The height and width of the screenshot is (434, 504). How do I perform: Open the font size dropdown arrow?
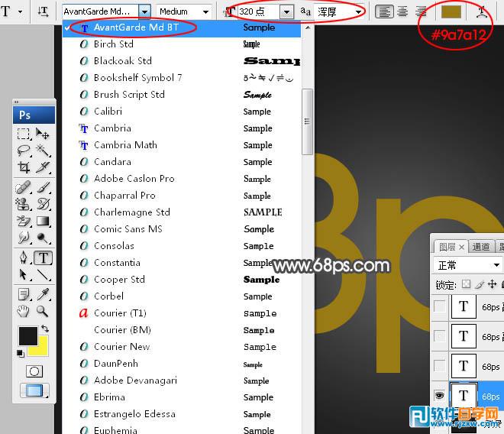pyautogui.click(x=286, y=12)
